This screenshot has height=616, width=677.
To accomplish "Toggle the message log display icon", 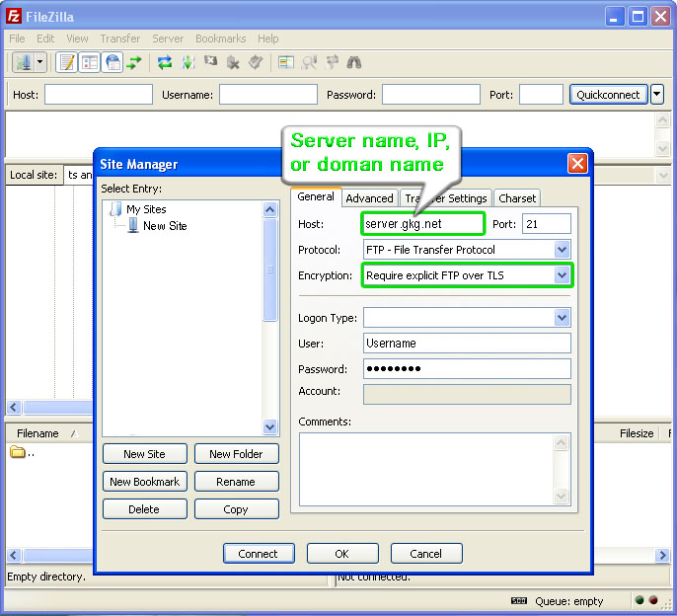I will [x=67, y=62].
